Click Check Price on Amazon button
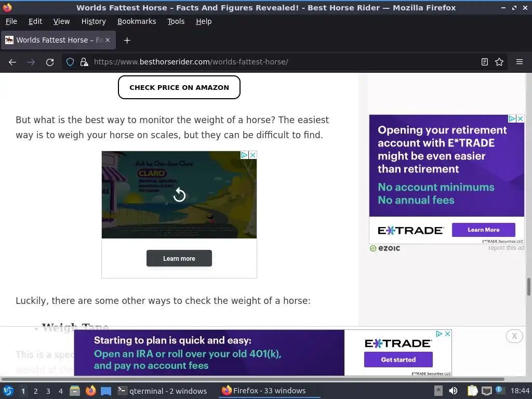 [179, 87]
